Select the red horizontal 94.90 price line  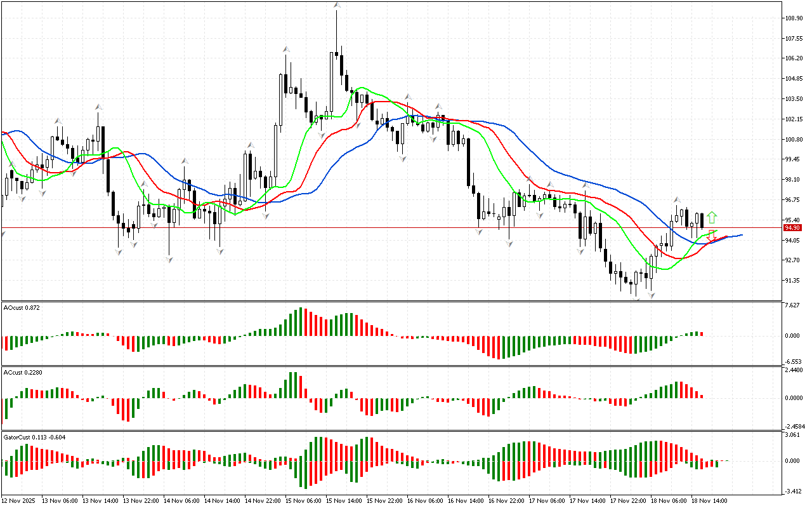pyautogui.click(x=381, y=227)
